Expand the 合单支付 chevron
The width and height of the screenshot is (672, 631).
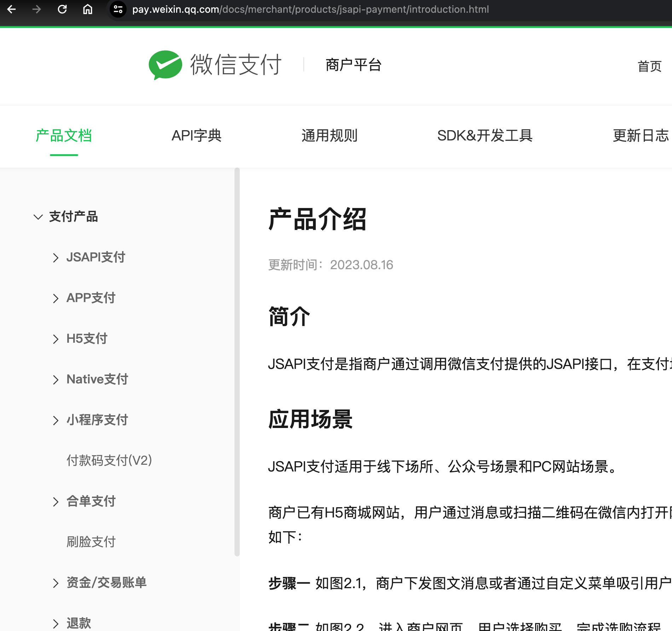tap(56, 502)
